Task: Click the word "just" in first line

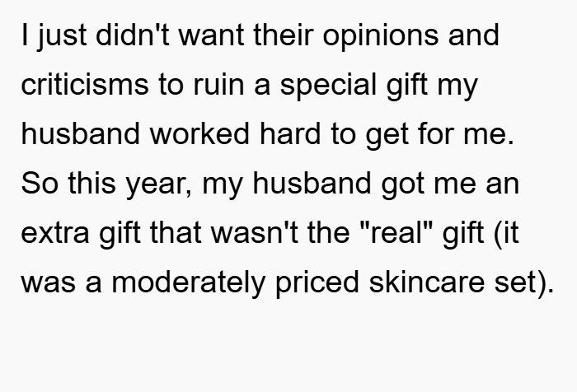Action: pyautogui.click(x=62, y=37)
